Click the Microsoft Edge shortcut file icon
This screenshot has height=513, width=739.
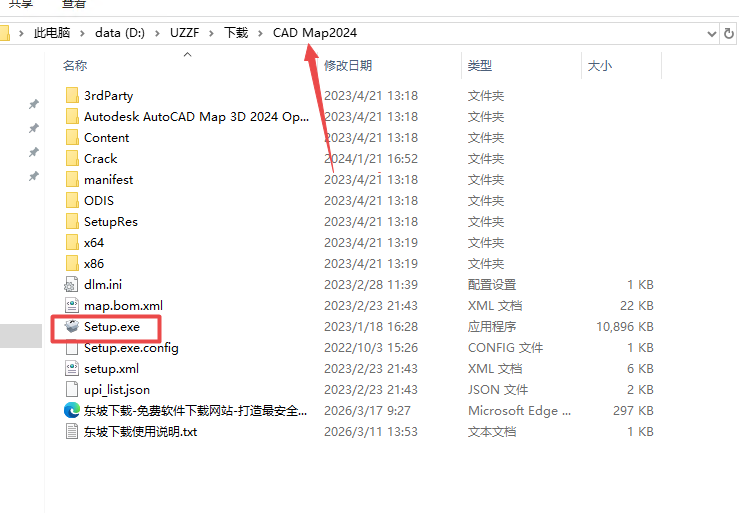pyautogui.click(x=71, y=411)
